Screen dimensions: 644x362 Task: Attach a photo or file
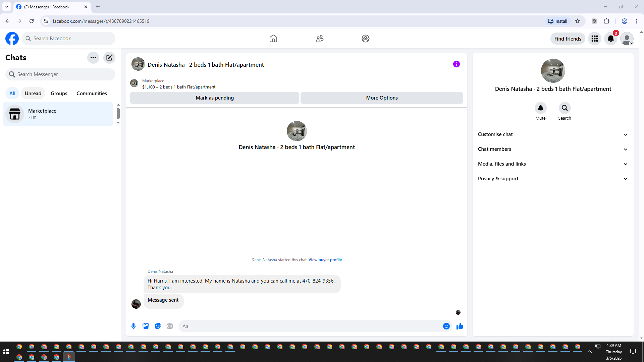click(x=146, y=326)
